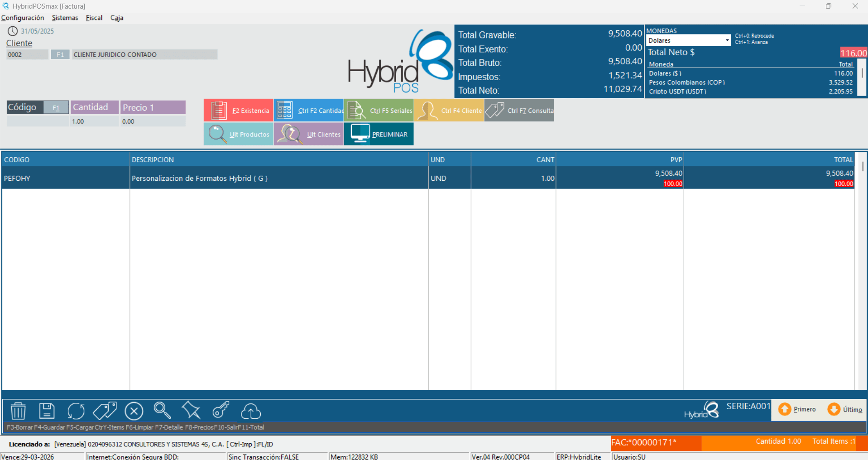
Task: Click client code field 0002
Action: (27, 54)
